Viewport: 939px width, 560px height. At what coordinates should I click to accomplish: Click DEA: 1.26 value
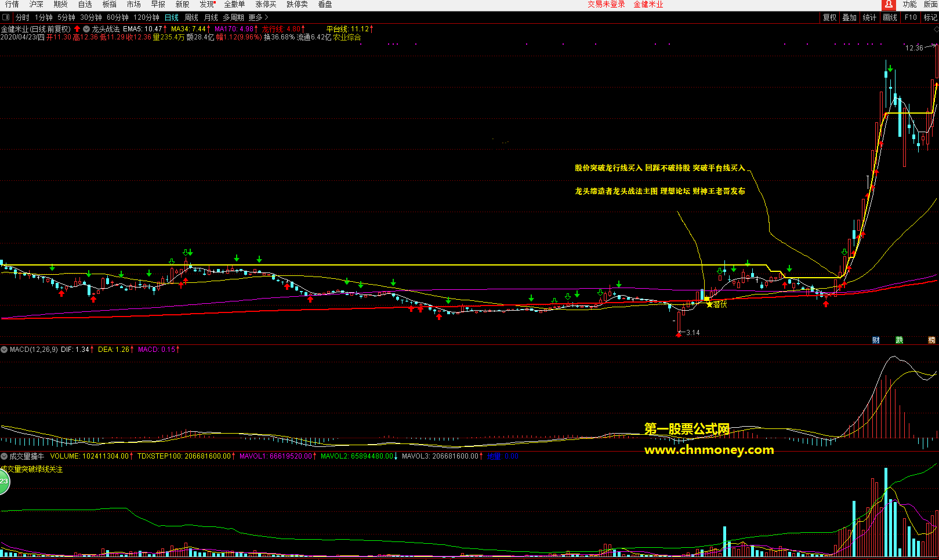[x=114, y=350]
